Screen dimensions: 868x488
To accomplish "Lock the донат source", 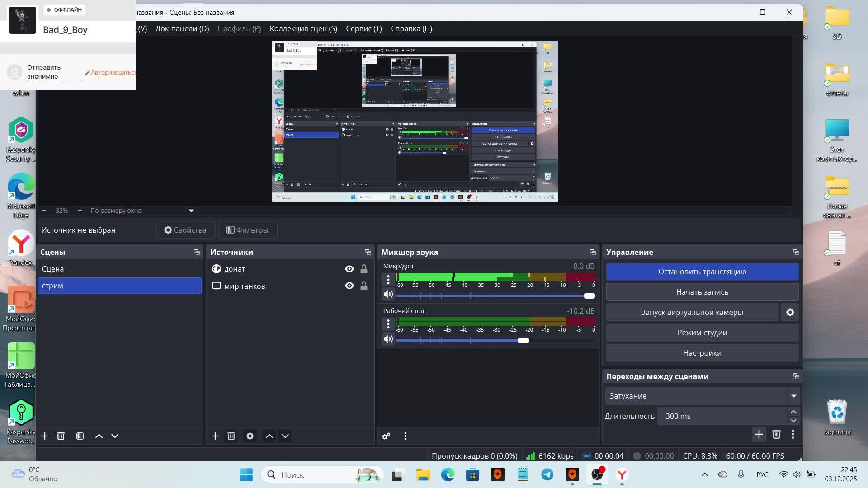I will (x=363, y=269).
